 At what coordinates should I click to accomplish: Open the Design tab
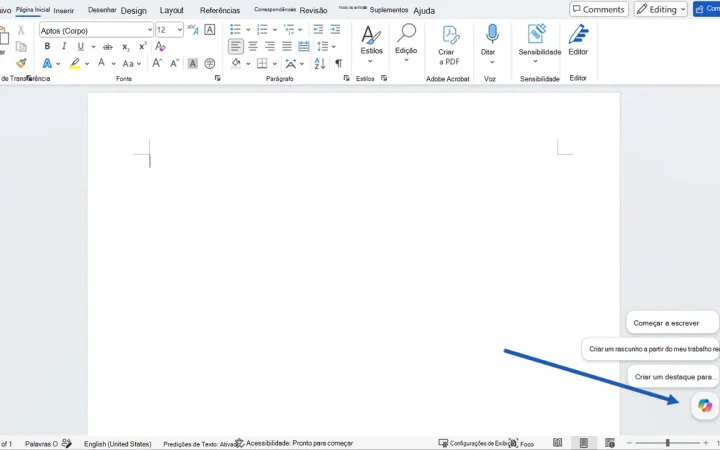pyautogui.click(x=134, y=11)
